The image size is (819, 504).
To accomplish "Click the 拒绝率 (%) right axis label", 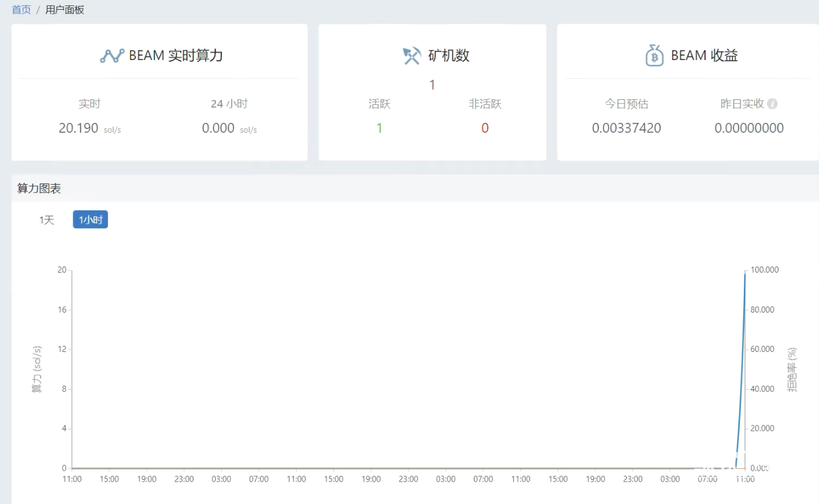I will point(792,370).
